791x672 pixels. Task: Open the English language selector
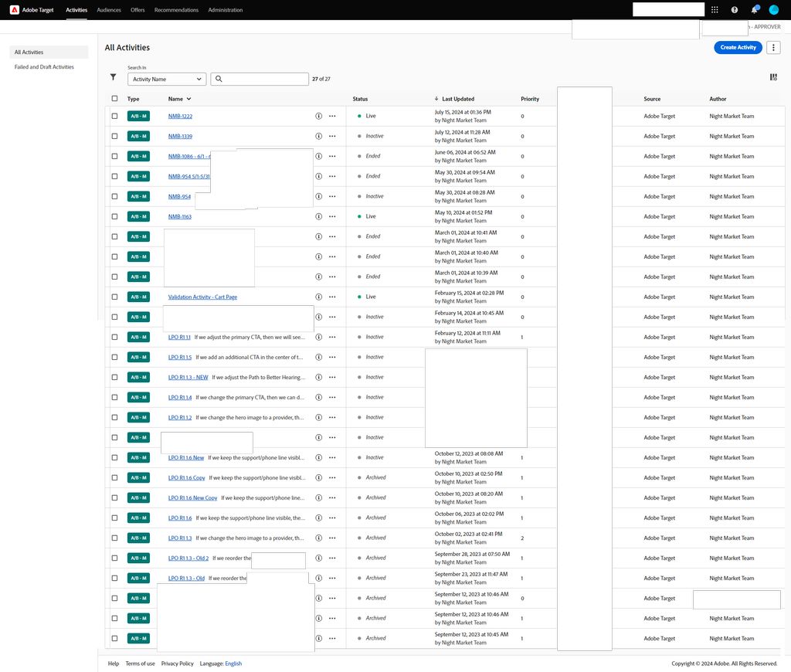[233, 664]
